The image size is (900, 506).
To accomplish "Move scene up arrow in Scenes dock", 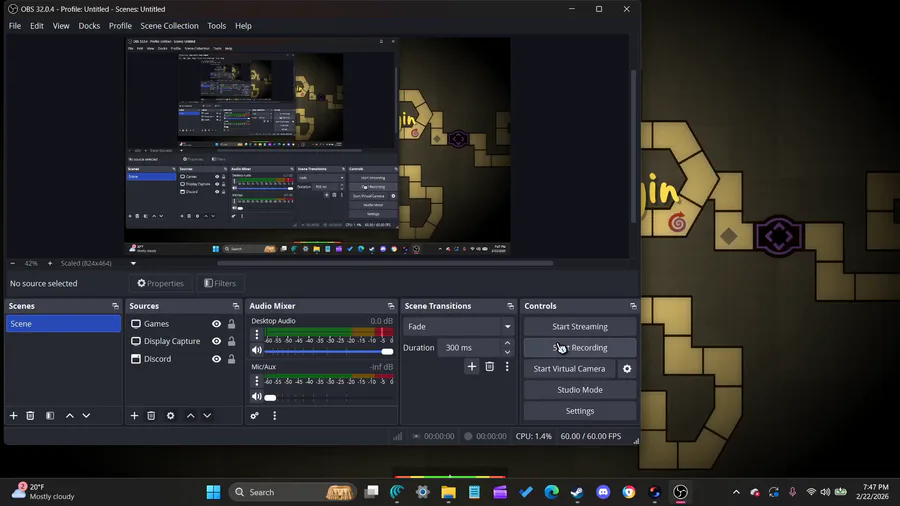I will [69, 415].
